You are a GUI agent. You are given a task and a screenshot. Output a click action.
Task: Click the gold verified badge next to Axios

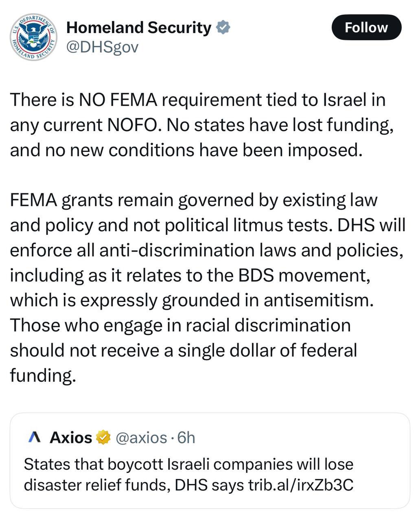[103, 438]
